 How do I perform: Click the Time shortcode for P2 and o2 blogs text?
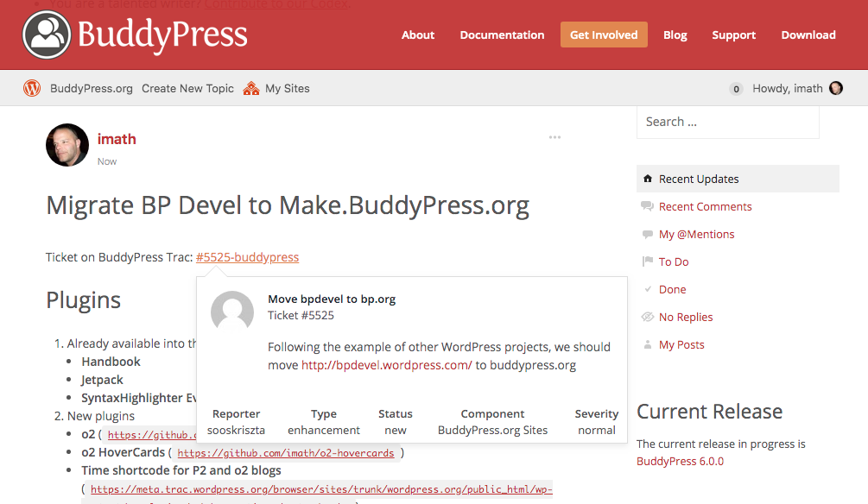(x=181, y=470)
